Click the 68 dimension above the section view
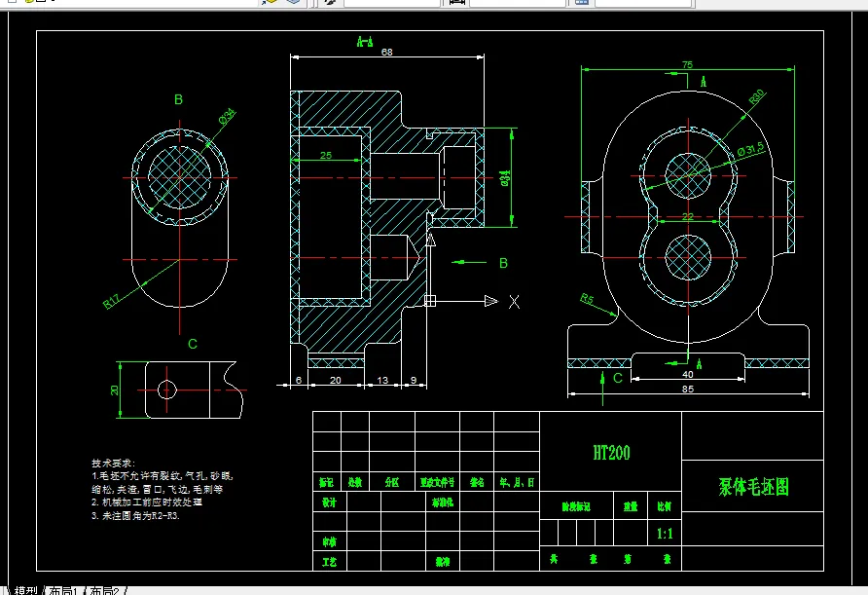 (387, 52)
